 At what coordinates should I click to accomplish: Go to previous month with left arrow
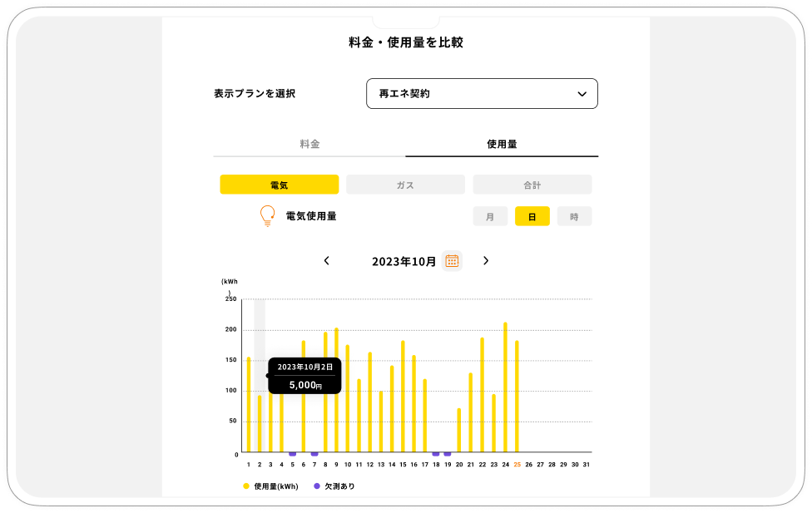[x=327, y=261]
